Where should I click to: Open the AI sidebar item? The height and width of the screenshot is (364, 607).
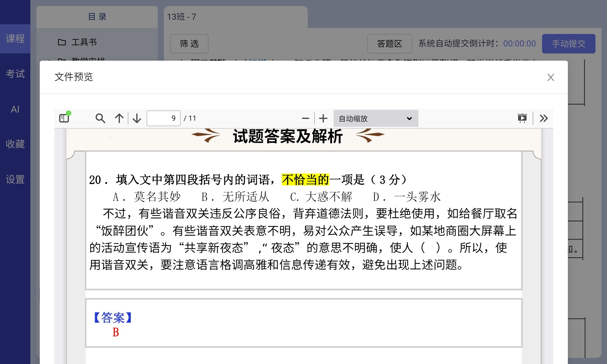(x=15, y=109)
